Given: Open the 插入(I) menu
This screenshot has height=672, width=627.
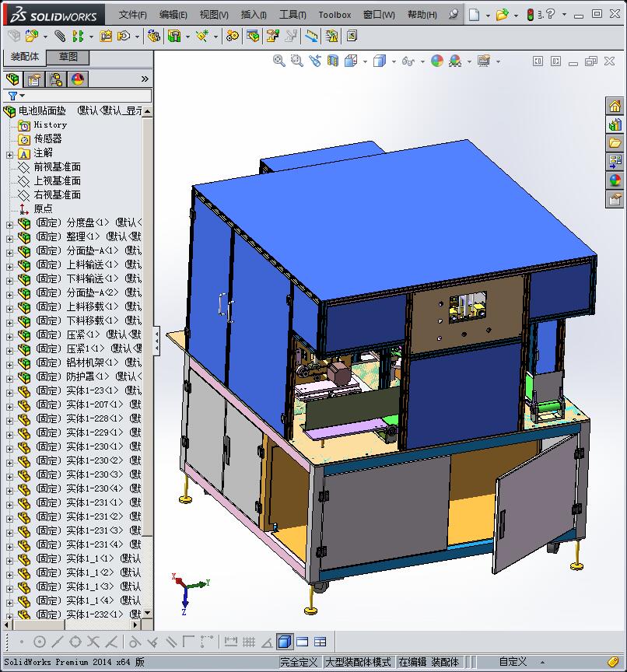Looking at the screenshot, I should pos(254,15).
